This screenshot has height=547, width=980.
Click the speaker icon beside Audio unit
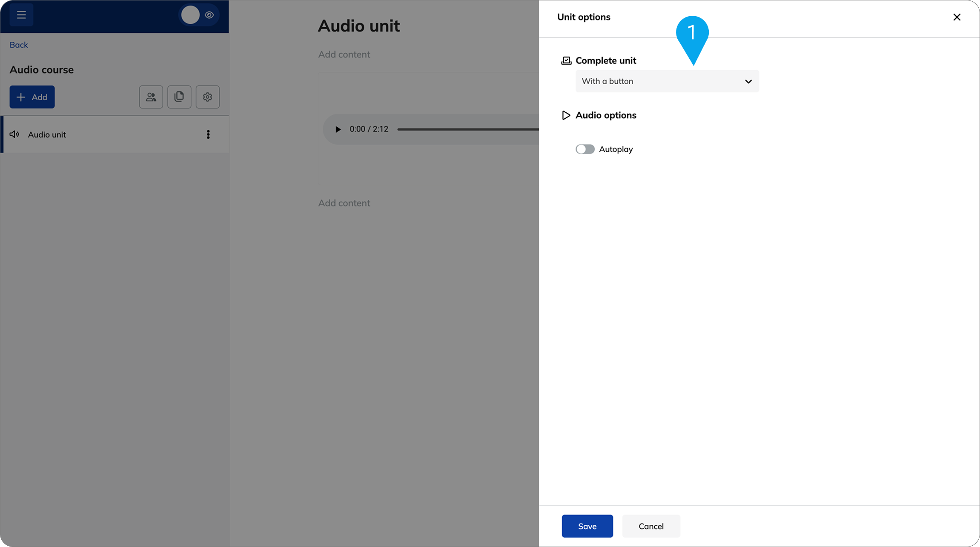point(14,134)
